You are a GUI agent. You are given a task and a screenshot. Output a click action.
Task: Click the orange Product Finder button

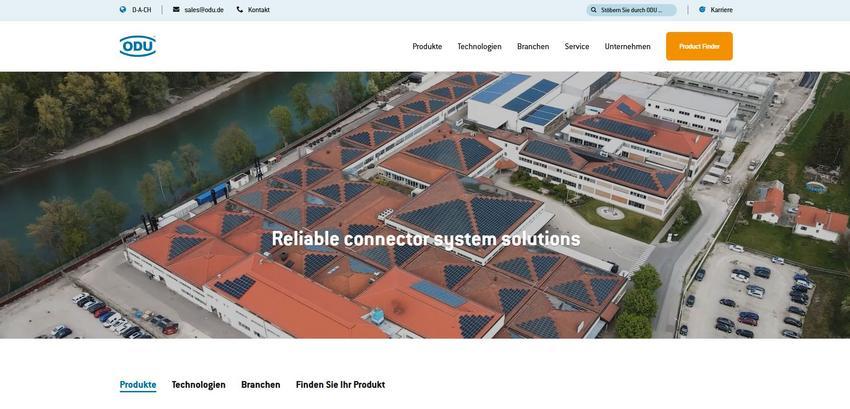699,46
